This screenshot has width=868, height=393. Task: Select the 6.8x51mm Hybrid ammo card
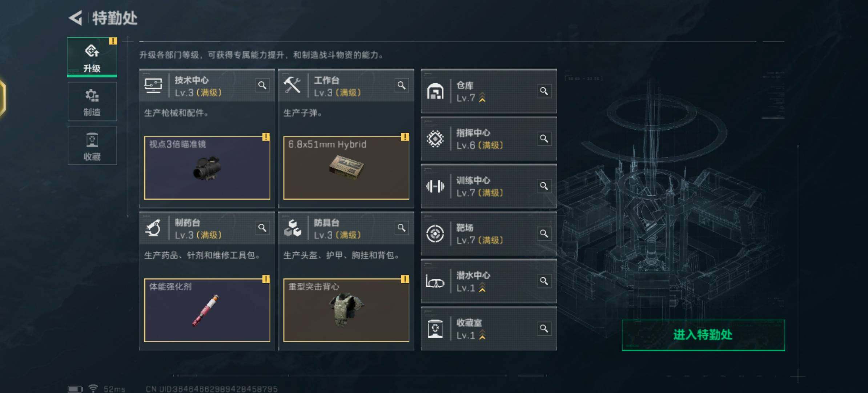346,168
